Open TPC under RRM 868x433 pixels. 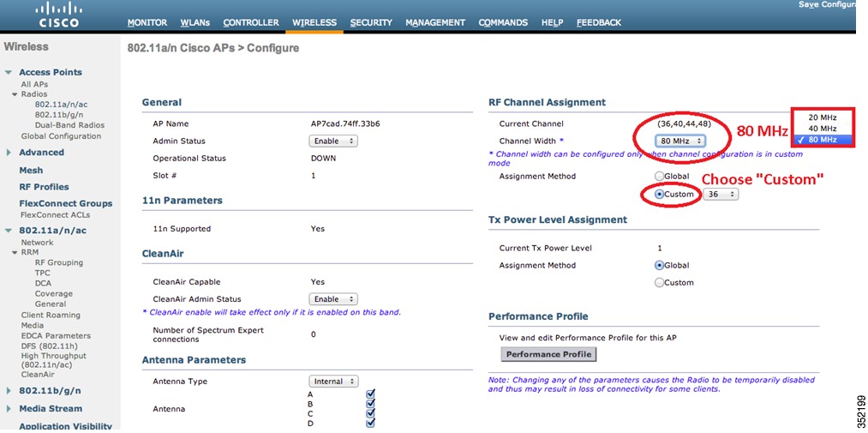42,273
